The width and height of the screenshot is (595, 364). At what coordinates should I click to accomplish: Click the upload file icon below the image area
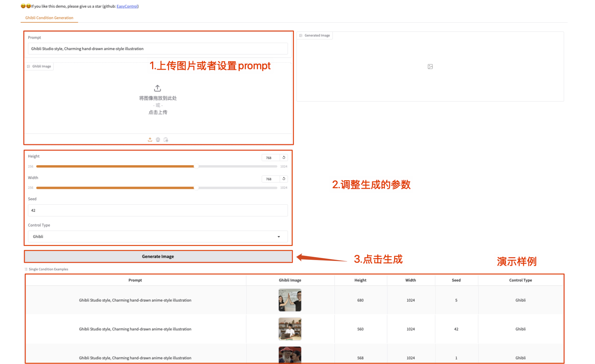pos(150,139)
